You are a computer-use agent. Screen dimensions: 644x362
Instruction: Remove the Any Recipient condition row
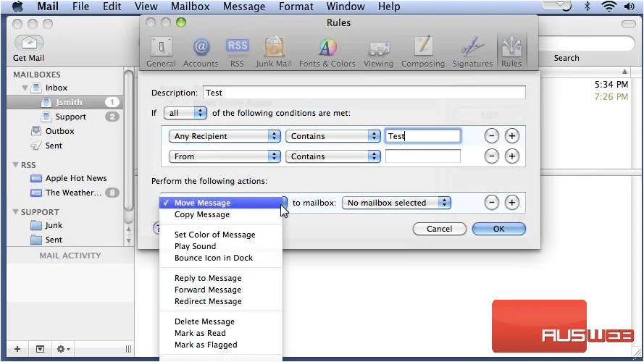point(492,136)
